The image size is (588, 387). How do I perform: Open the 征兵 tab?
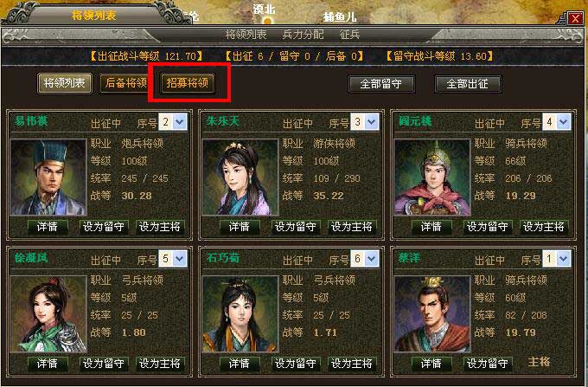pyautogui.click(x=350, y=35)
